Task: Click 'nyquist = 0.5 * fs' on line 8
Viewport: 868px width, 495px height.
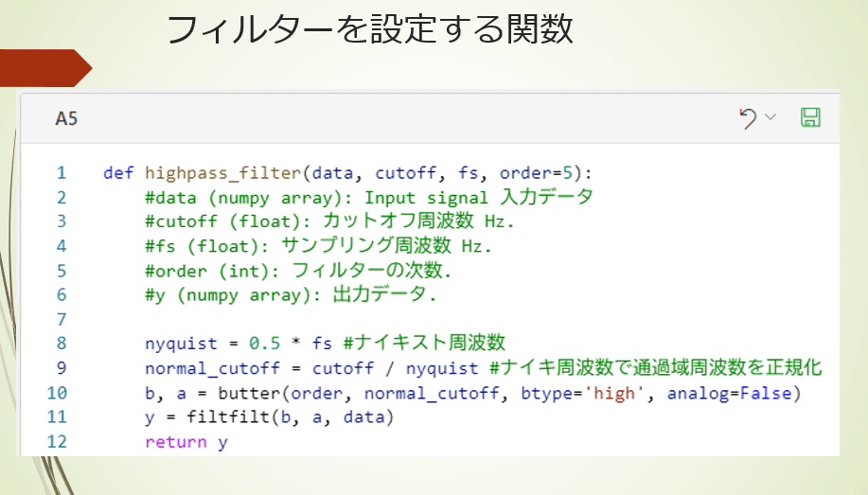Action: click(239, 344)
